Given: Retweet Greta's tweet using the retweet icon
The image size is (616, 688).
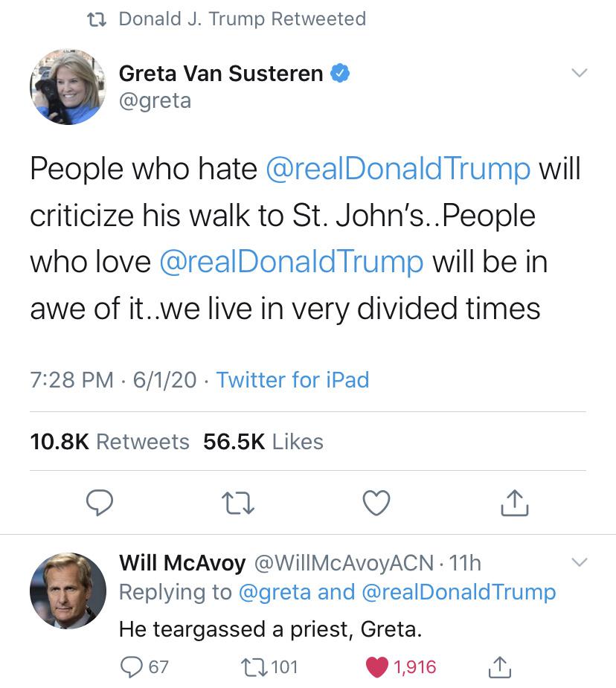Looking at the screenshot, I should [238, 503].
